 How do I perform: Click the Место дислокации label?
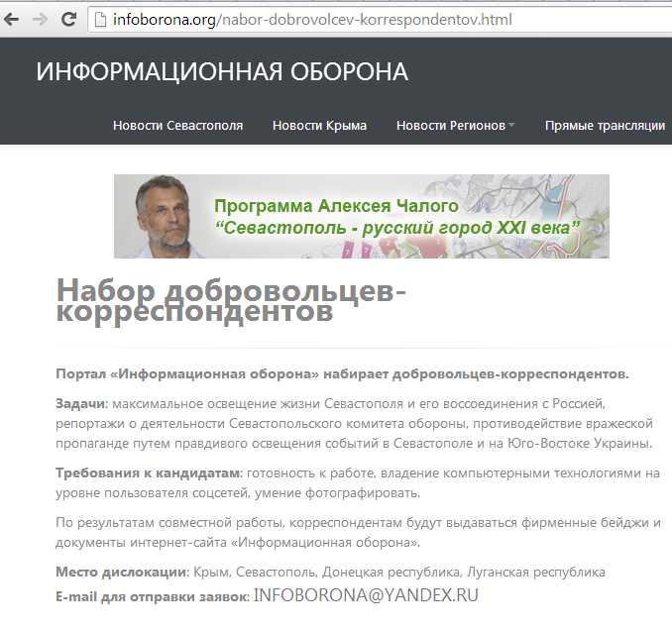point(121,572)
